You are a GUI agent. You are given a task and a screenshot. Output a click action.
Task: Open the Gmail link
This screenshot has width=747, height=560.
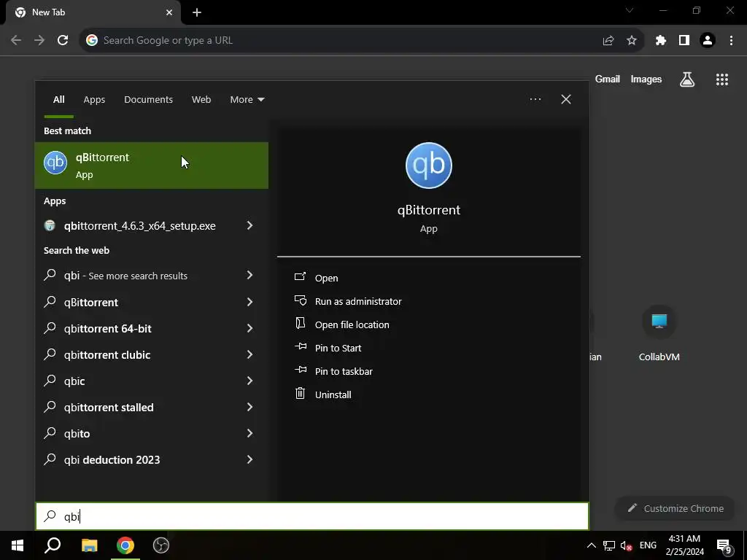(x=608, y=79)
